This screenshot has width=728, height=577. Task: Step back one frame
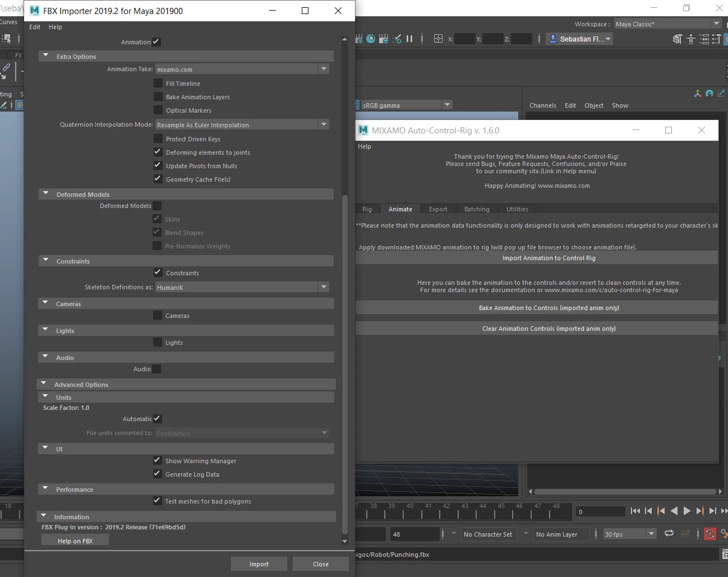[648, 511]
